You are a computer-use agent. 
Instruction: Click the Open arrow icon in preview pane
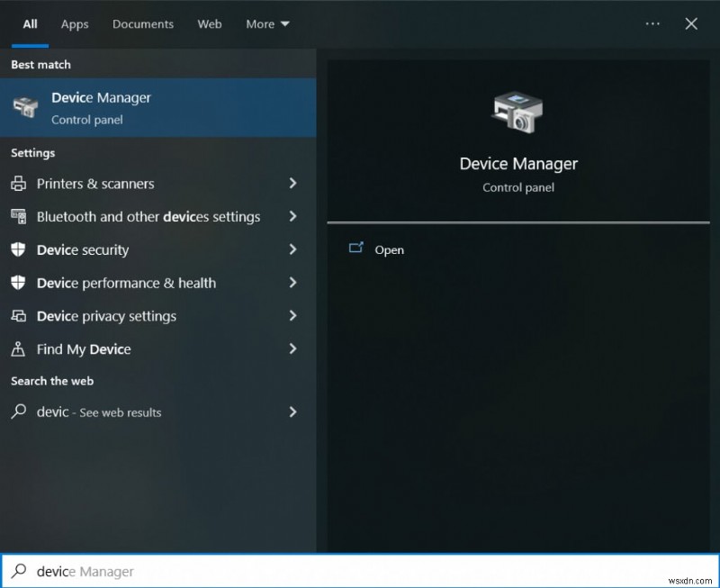tap(356, 248)
